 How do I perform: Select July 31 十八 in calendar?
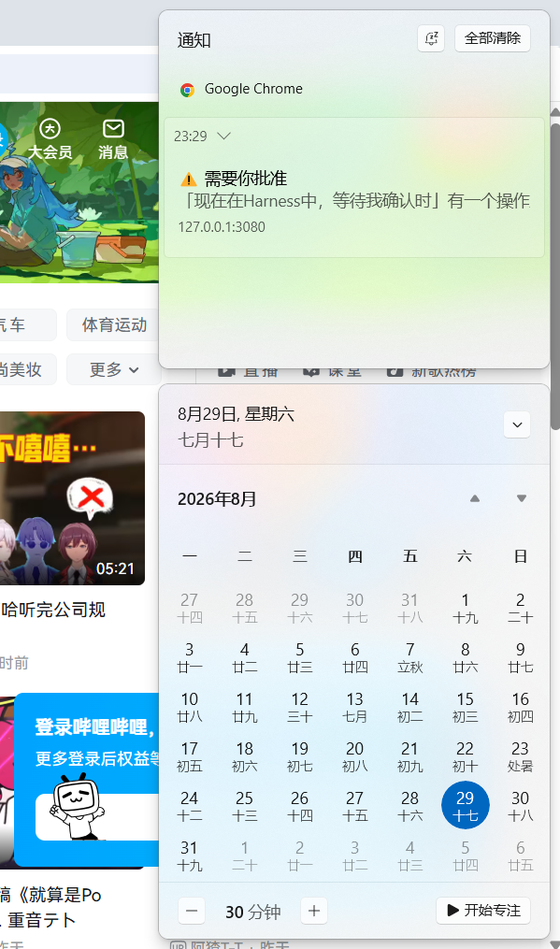(x=409, y=608)
